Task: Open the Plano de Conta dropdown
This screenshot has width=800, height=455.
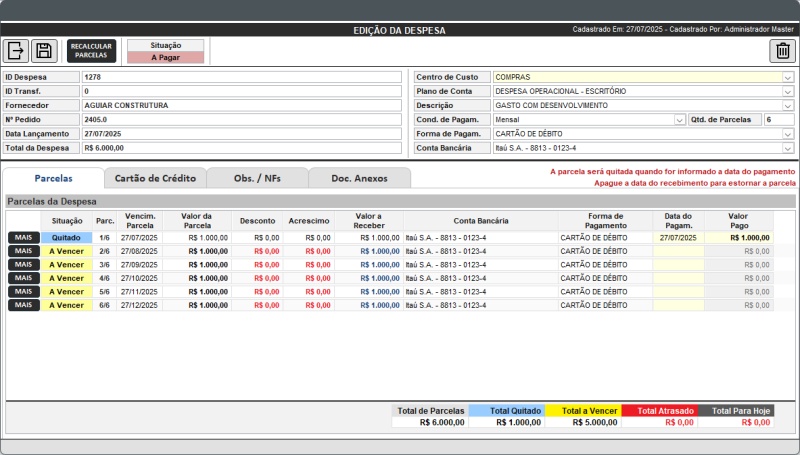Action: (x=788, y=91)
